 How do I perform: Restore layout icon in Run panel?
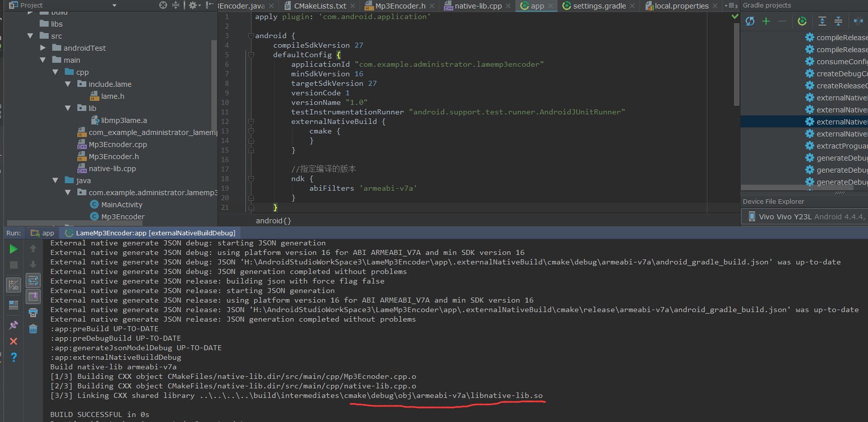(x=14, y=305)
